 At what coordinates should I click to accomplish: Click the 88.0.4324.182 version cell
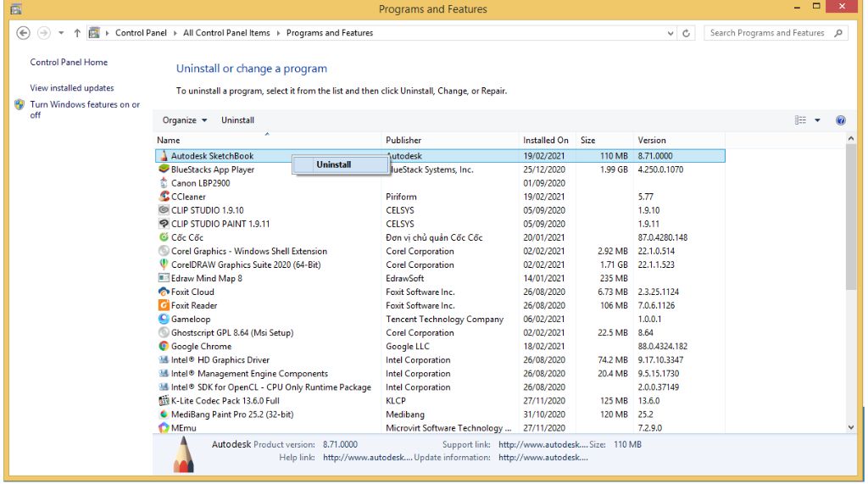click(662, 346)
